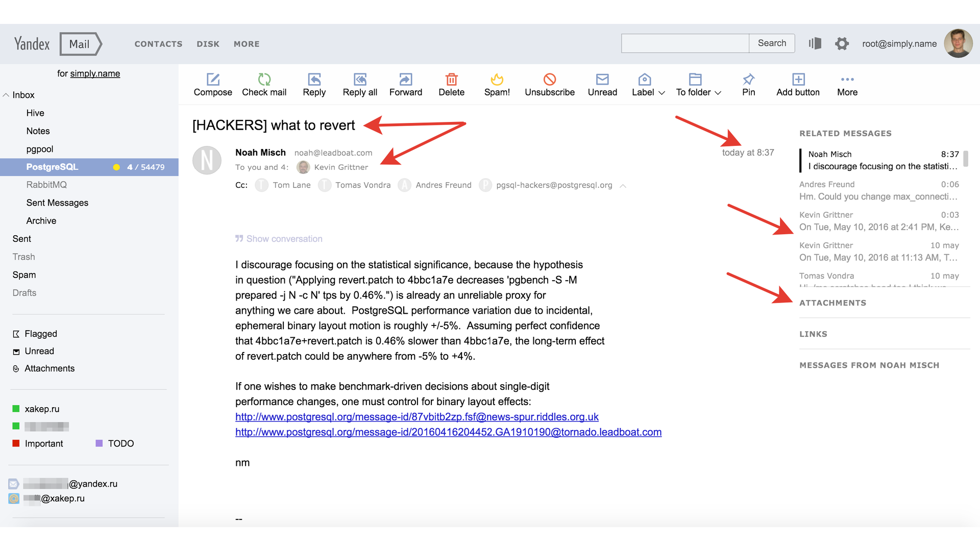
Task: Select PostgreSQL folder in sidebar
Action: (x=53, y=166)
